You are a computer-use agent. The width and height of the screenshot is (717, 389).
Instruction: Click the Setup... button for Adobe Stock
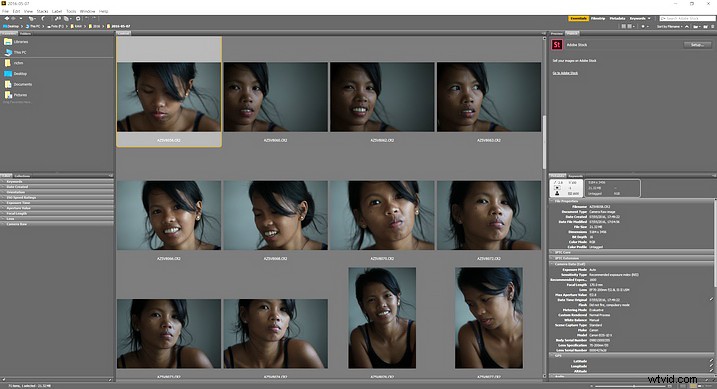[x=697, y=44]
